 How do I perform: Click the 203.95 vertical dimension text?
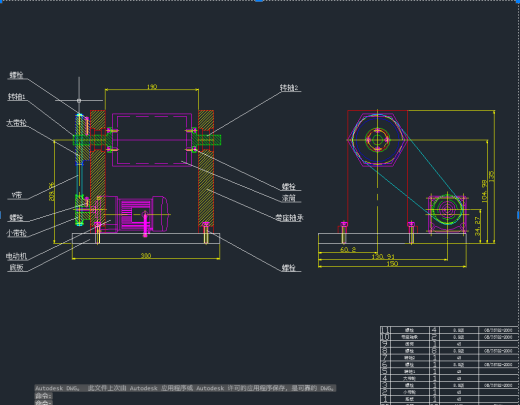52,191
